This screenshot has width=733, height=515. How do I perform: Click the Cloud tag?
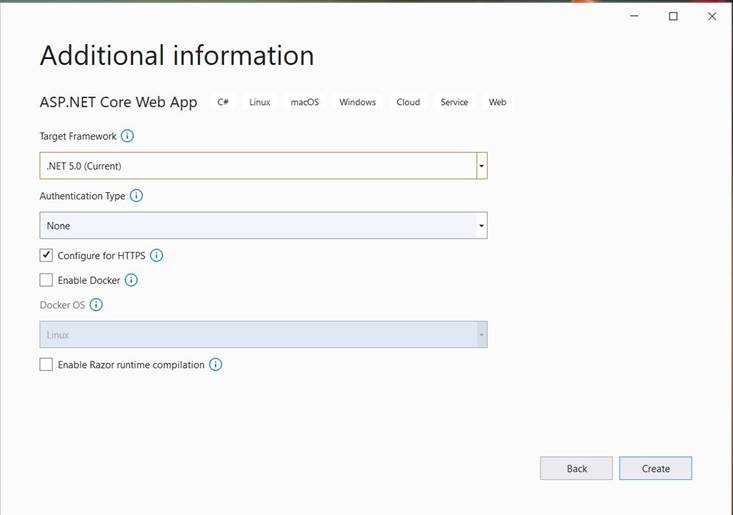[408, 102]
